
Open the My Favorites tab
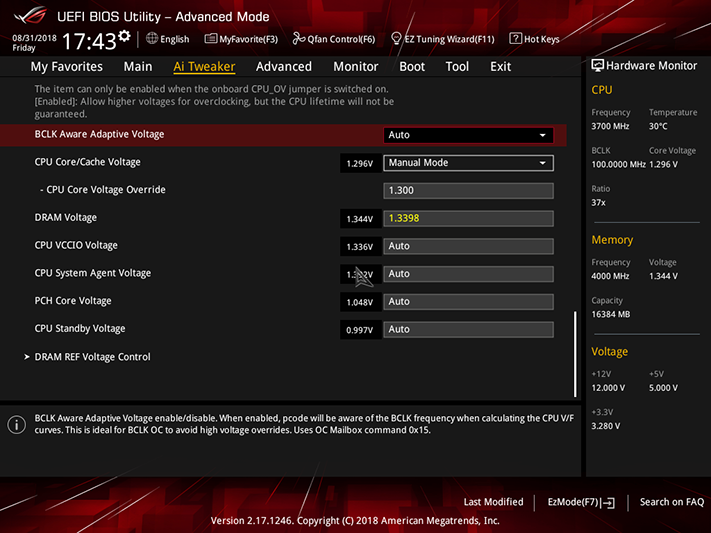coord(67,67)
